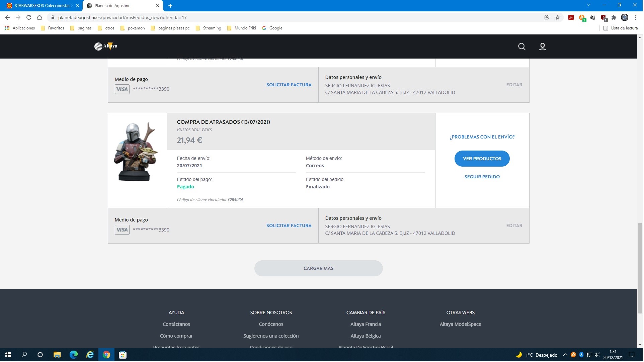644x362 pixels.
Task: Go to home page via house icon
Action: [39, 17]
